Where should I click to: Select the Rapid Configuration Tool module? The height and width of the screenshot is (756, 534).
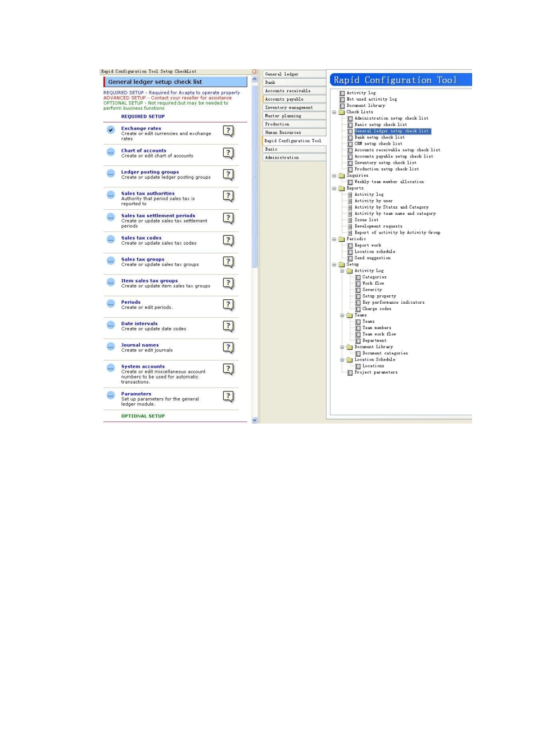coord(295,141)
